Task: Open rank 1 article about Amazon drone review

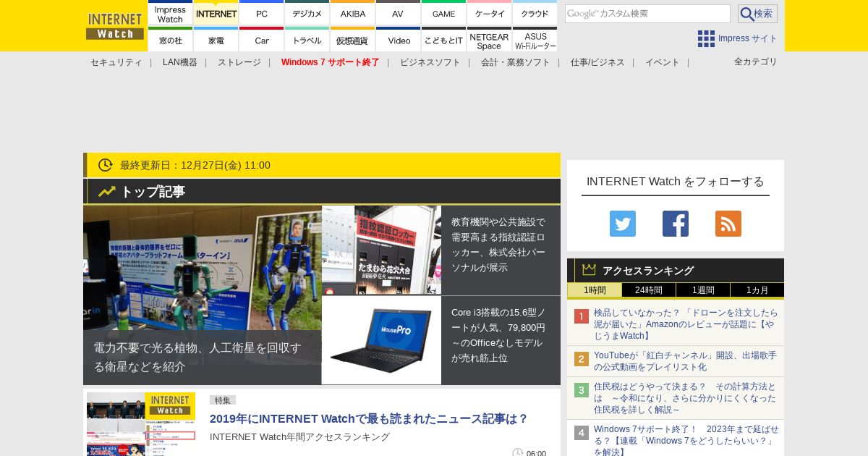Action: click(x=685, y=324)
